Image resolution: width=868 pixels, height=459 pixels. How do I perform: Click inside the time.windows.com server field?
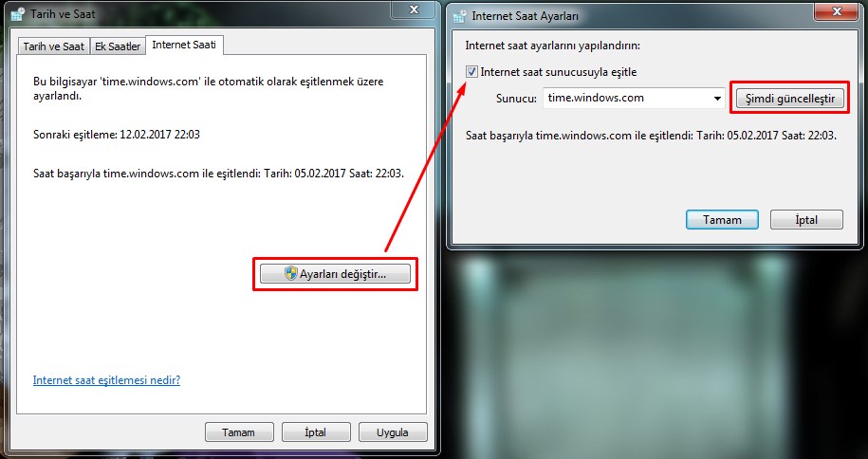click(626, 98)
